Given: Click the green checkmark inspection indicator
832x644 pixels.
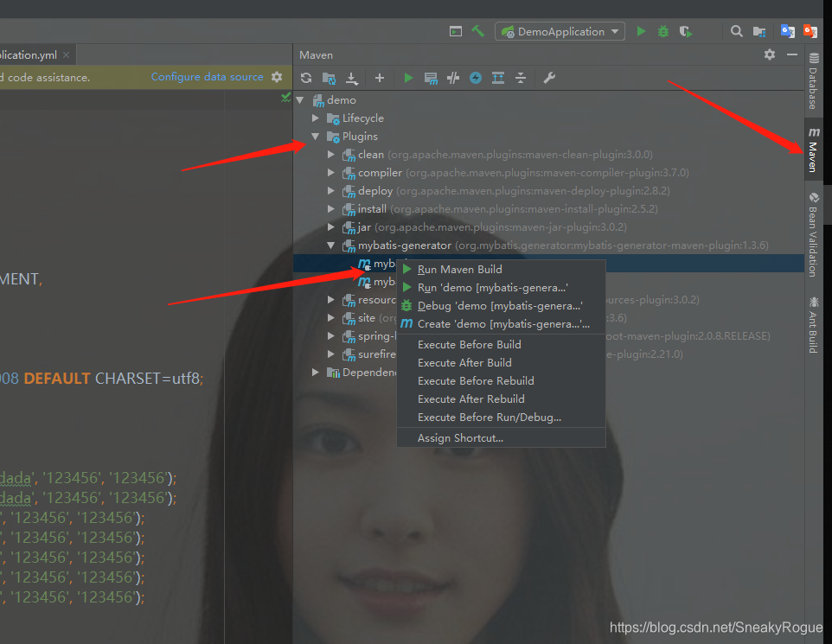Looking at the screenshot, I should (286, 97).
